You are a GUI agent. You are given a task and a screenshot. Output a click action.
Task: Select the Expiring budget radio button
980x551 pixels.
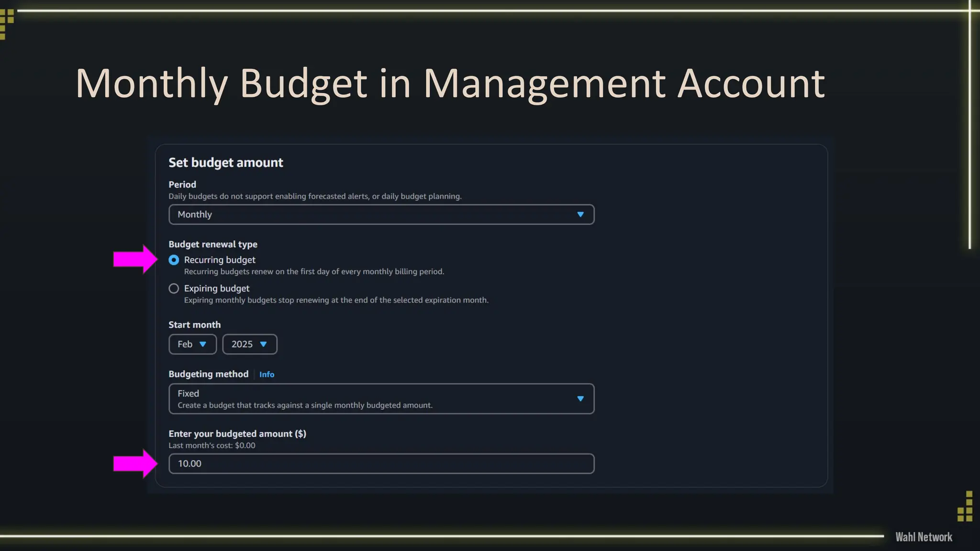click(174, 288)
